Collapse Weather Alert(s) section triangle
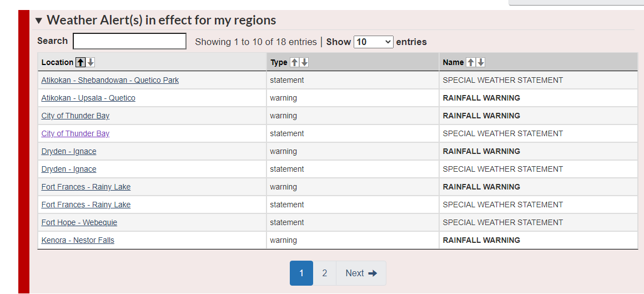The image size is (644, 294). [39, 21]
